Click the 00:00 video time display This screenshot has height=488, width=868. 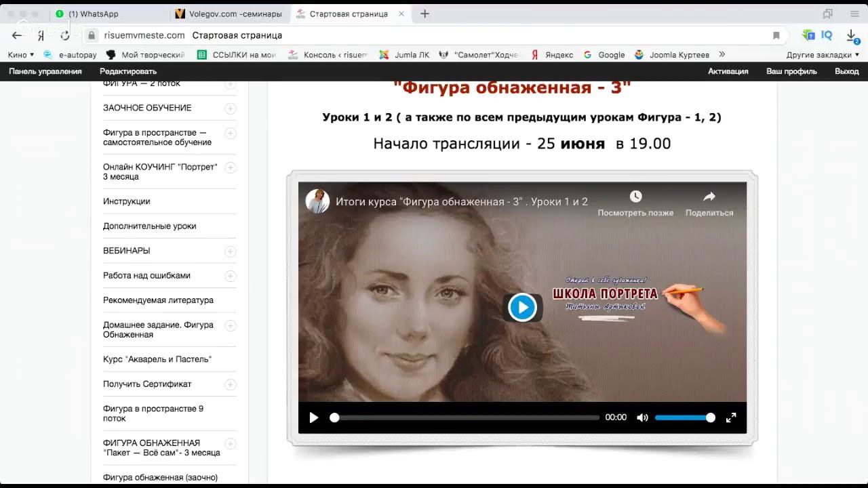616,418
